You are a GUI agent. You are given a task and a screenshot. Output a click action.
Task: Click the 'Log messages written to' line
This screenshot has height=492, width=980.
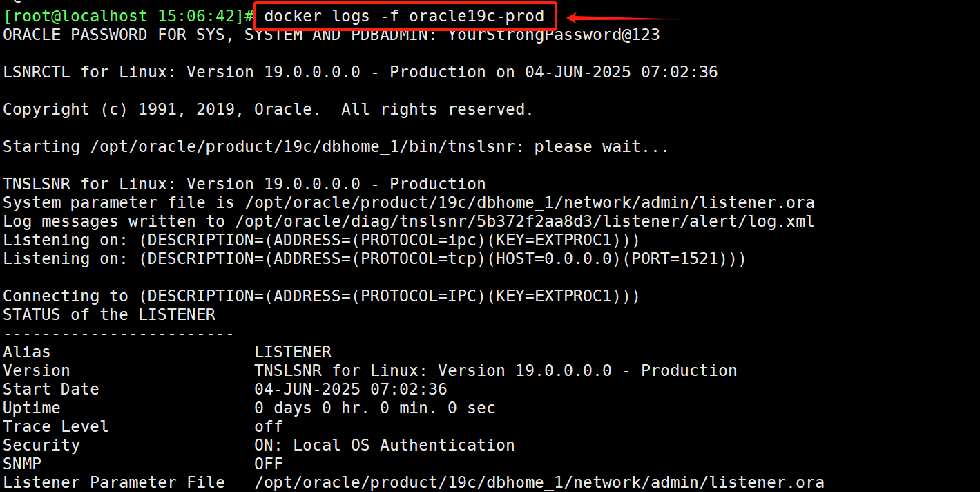tap(409, 221)
